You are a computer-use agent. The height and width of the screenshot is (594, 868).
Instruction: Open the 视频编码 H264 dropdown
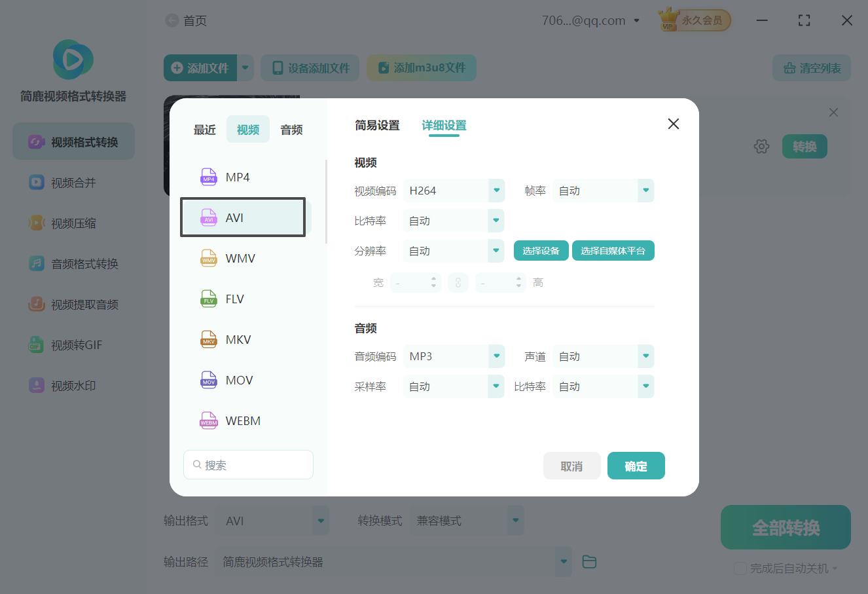pyautogui.click(x=454, y=191)
